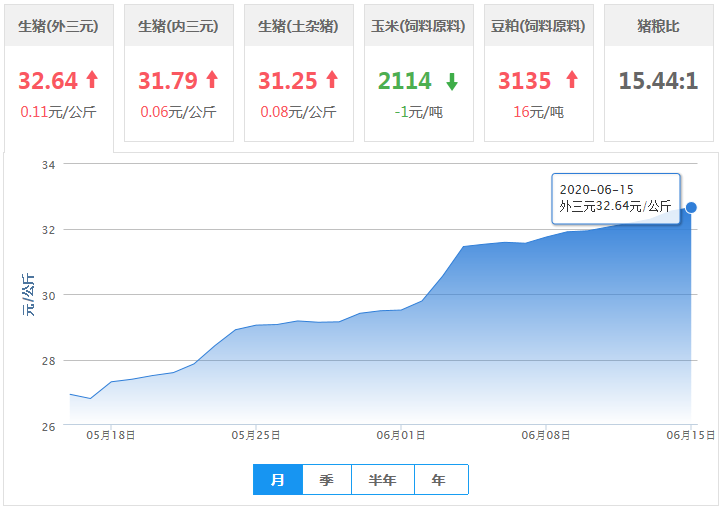Open the 猪粮比 ratio card
The width and height of the screenshot is (724, 510).
point(658,26)
